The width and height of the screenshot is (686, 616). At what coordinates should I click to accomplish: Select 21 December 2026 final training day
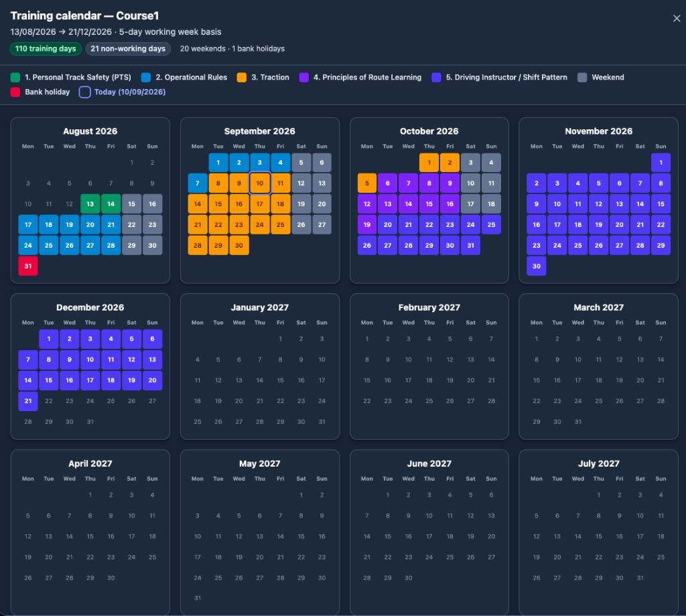[x=28, y=400]
